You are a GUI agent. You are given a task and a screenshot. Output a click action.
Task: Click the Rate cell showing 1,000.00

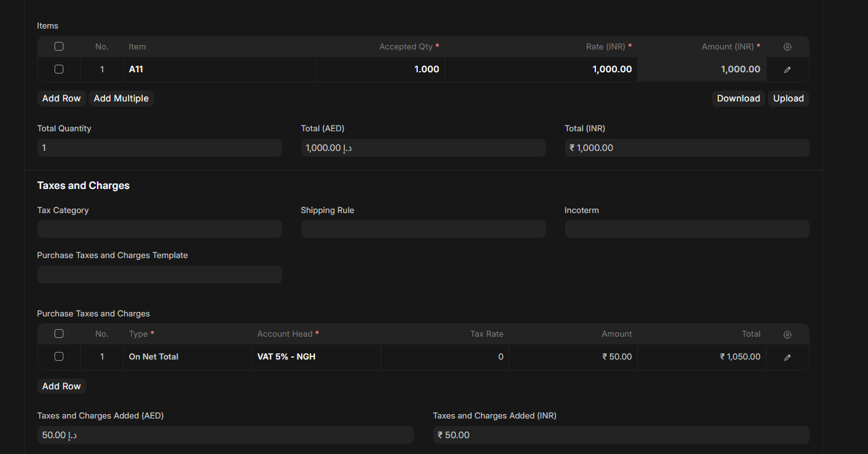(x=541, y=69)
